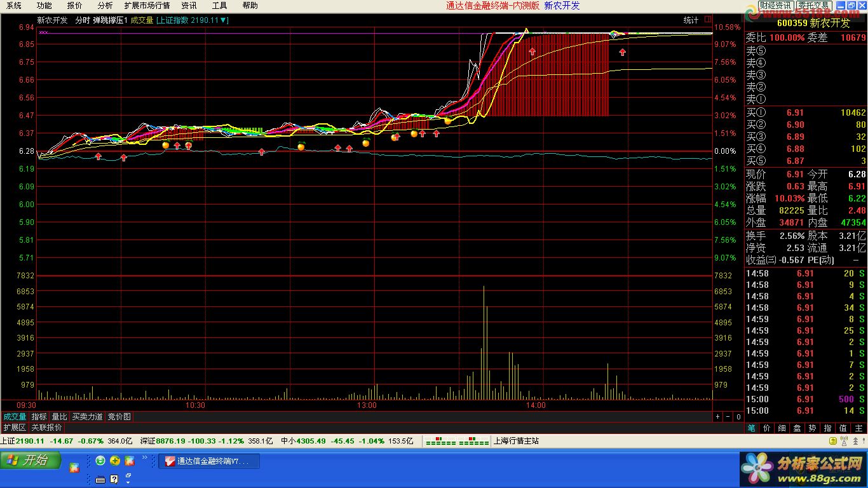Click the 买② price 6.90 row
The image size is (868, 488).
point(806,125)
